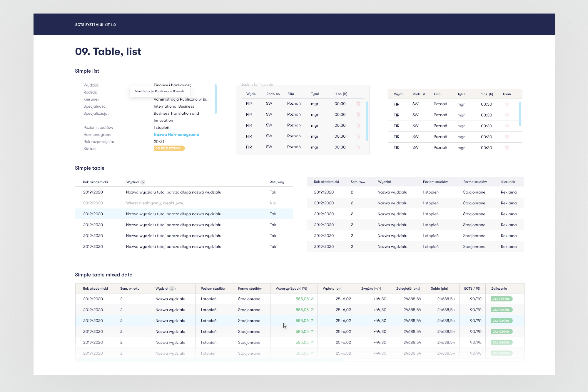Image resolution: width=588 pixels, height=392 pixels.
Task: Click ZALICZONY badge in first mixed data row
Action: pos(502,299)
